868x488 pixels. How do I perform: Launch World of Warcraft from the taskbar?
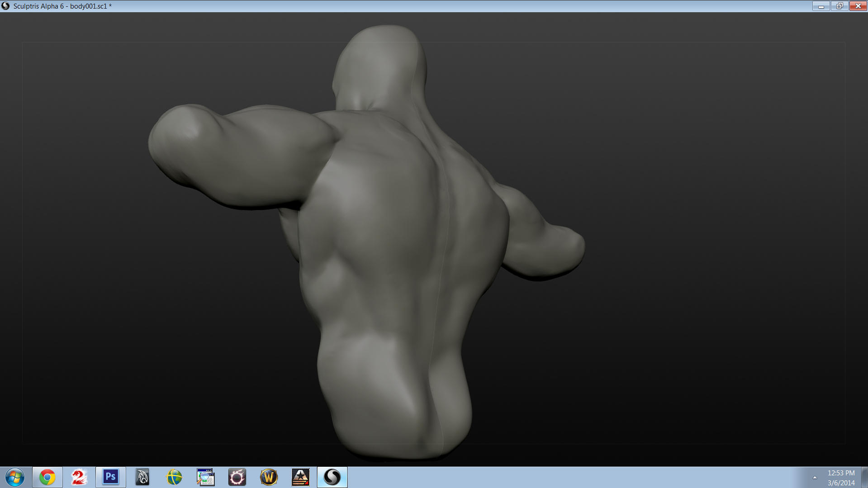(269, 477)
